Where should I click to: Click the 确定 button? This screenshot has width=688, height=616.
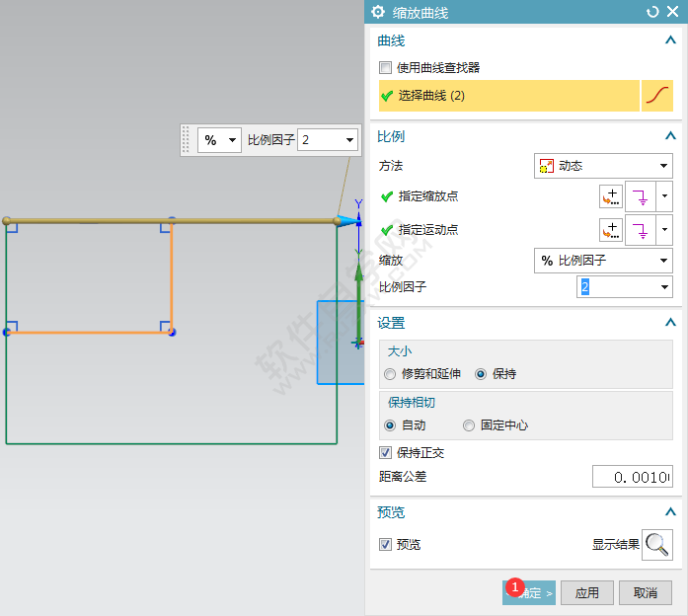pyautogui.click(x=529, y=593)
